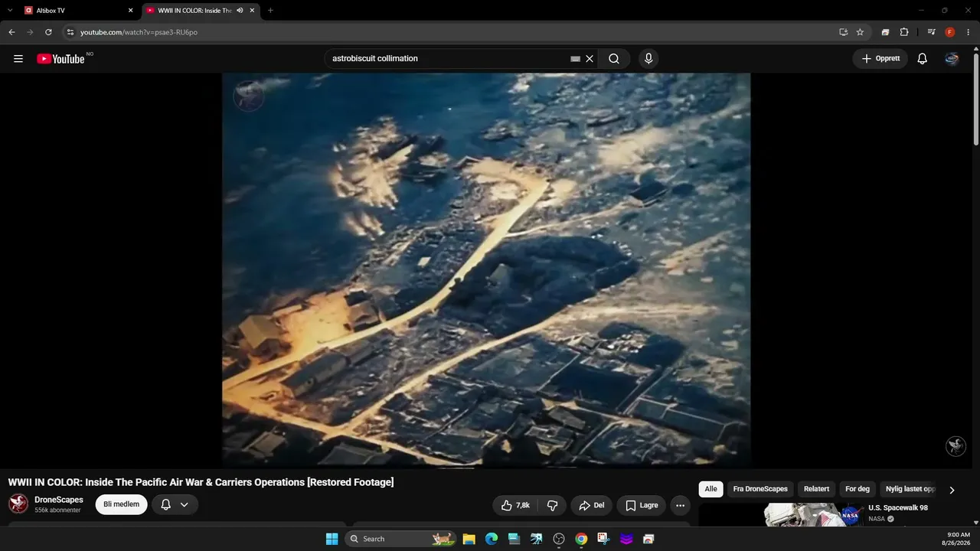Clear the search query with the X
The height and width of the screenshot is (551, 980).
tap(590, 59)
